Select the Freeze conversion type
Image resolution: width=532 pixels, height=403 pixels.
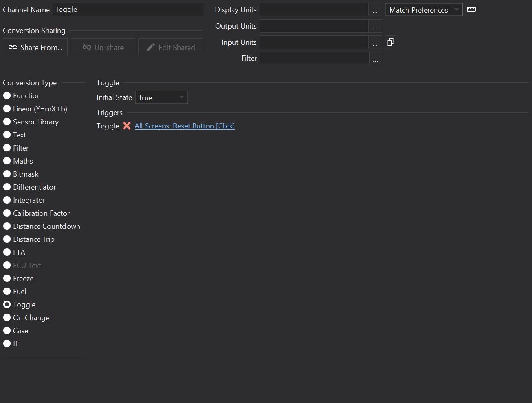[x=7, y=279]
